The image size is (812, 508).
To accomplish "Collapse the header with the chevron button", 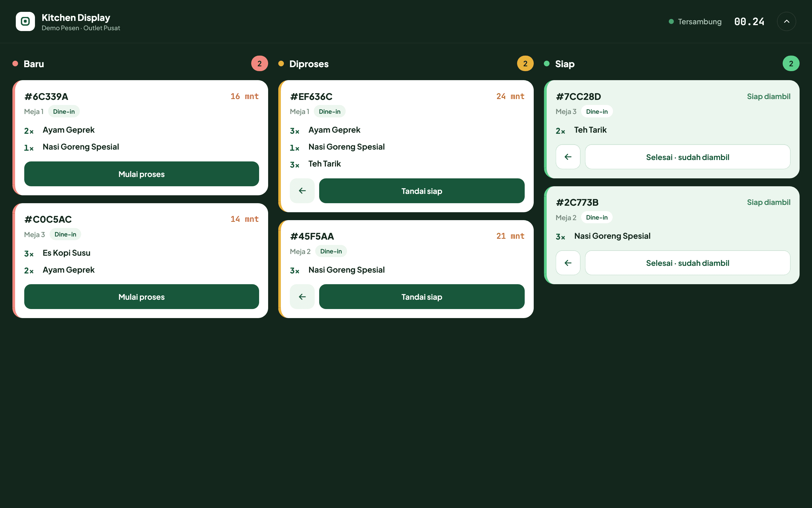I will tap(786, 21).
